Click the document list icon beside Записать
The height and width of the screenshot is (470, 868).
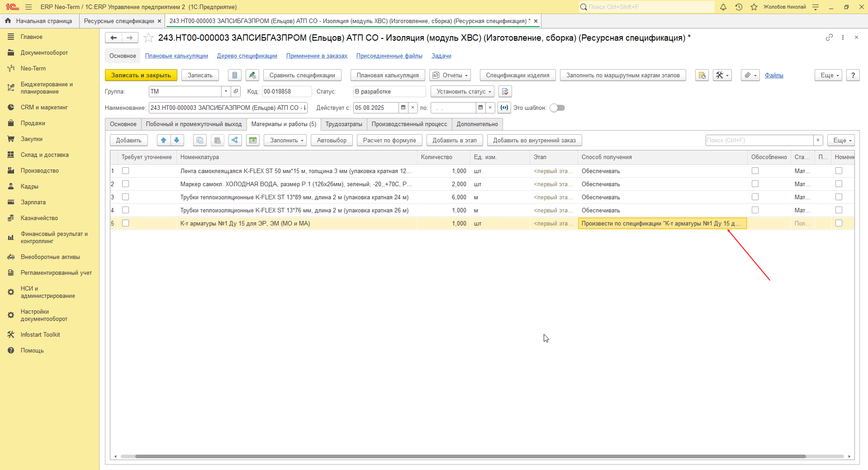235,75
